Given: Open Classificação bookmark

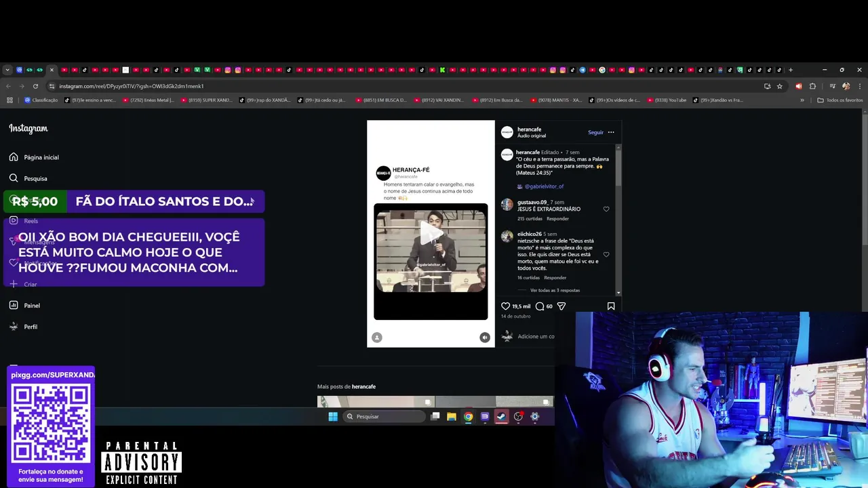Looking at the screenshot, I should 41,100.
